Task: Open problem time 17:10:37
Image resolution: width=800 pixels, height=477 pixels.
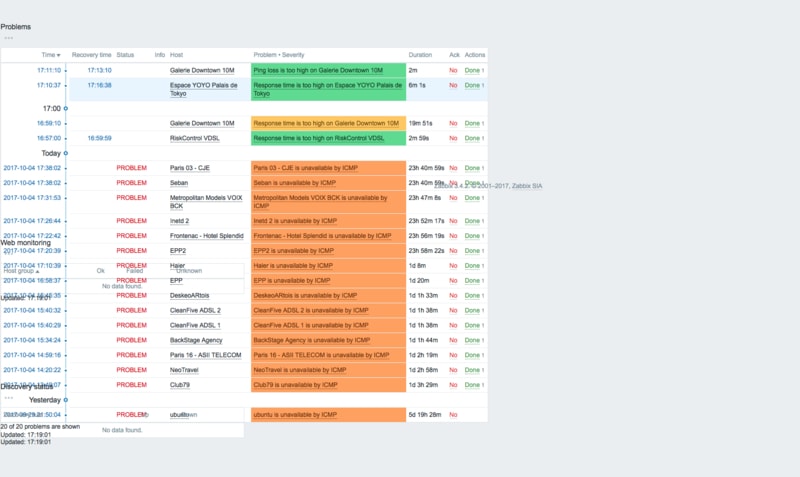Action: point(48,85)
